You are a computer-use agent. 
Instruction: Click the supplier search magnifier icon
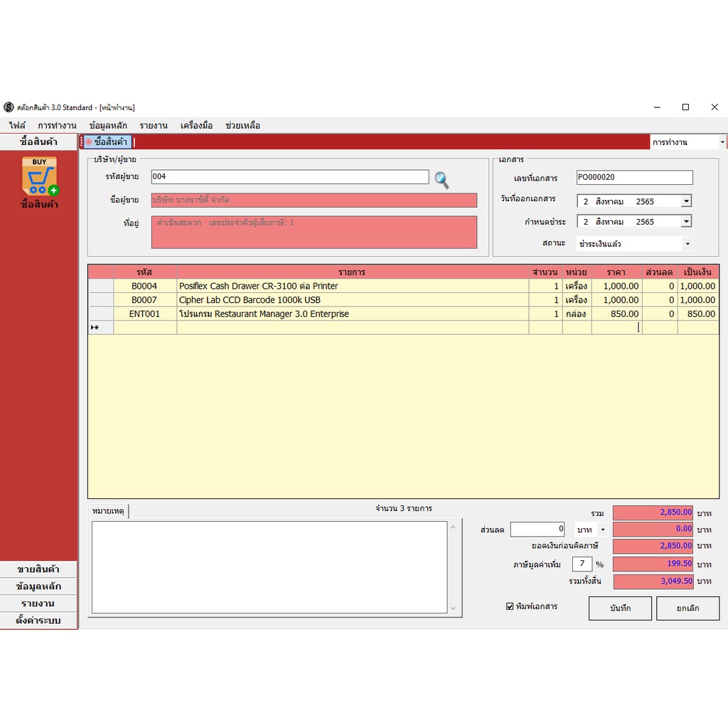coord(441,180)
